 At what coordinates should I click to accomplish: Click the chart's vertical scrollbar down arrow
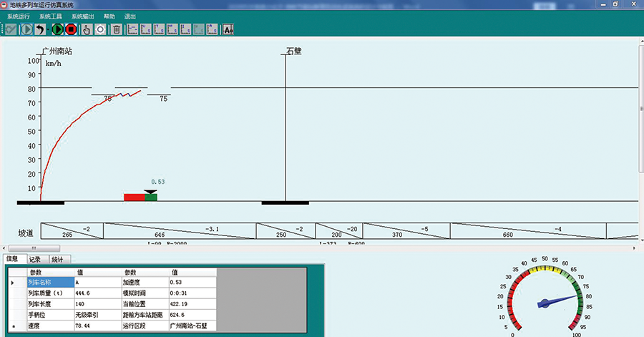pos(642,240)
